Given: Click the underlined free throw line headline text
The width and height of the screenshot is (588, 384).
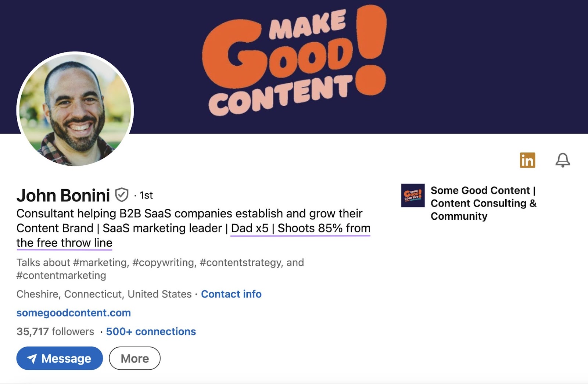Looking at the screenshot, I should 64,243.
